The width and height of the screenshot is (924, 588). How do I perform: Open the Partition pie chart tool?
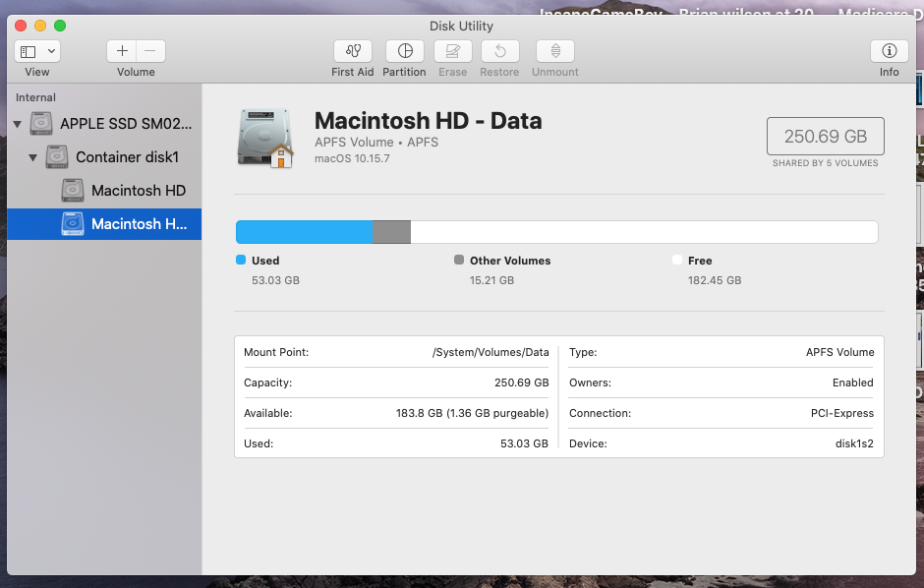[x=405, y=51]
